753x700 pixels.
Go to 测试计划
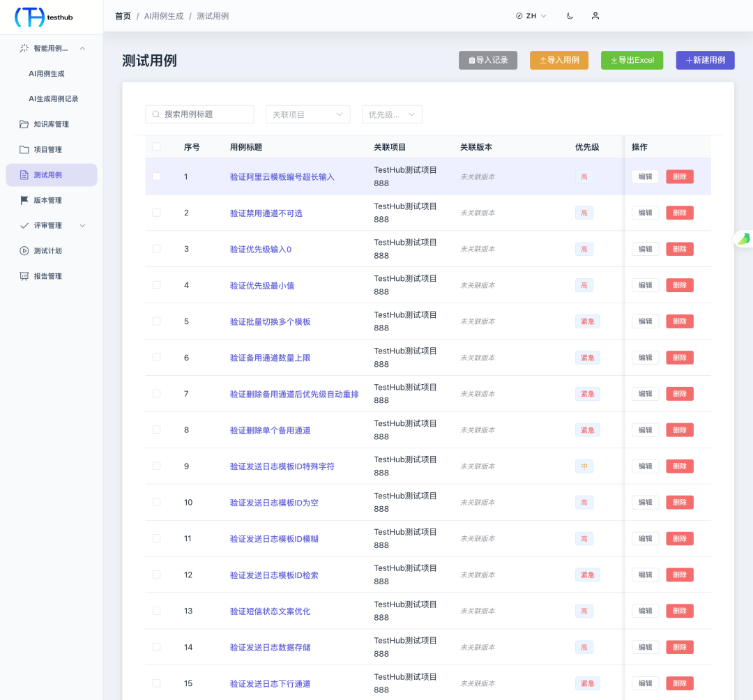[52, 250]
